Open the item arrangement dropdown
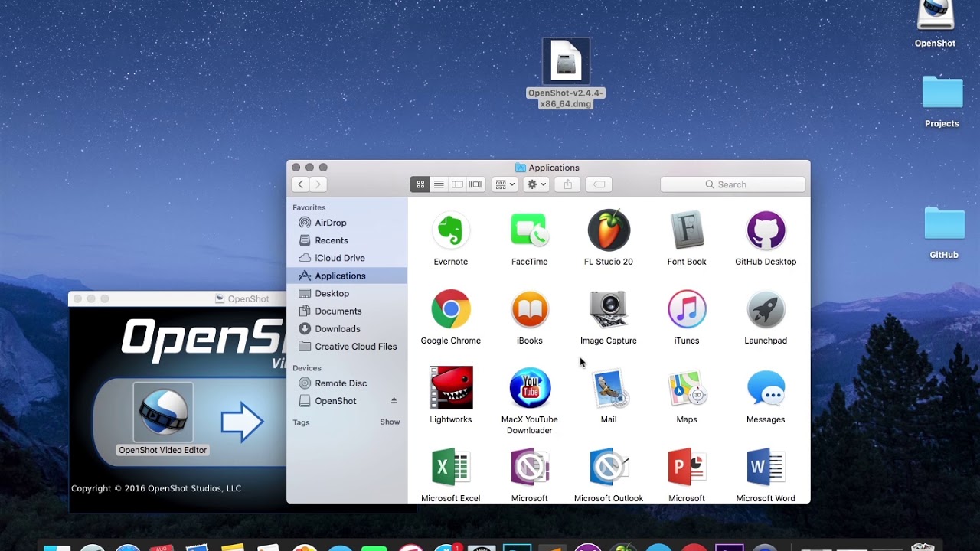 point(505,184)
